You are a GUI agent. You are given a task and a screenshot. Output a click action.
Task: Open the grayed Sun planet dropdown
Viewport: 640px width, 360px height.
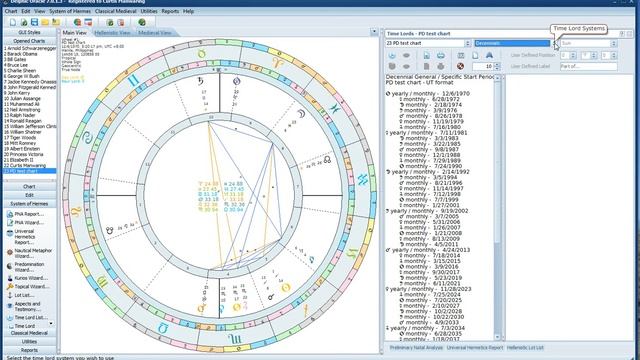(589, 43)
